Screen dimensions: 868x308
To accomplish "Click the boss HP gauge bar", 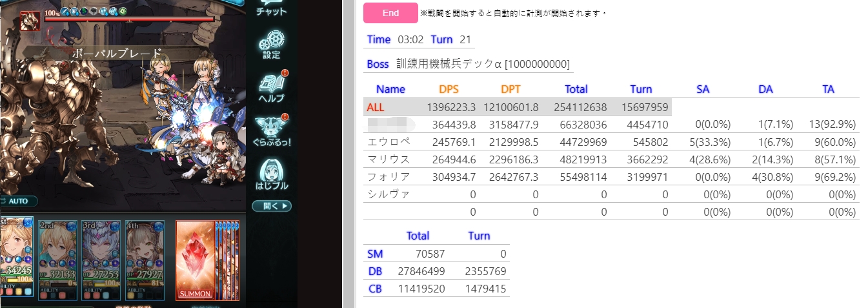I will 129,19.
